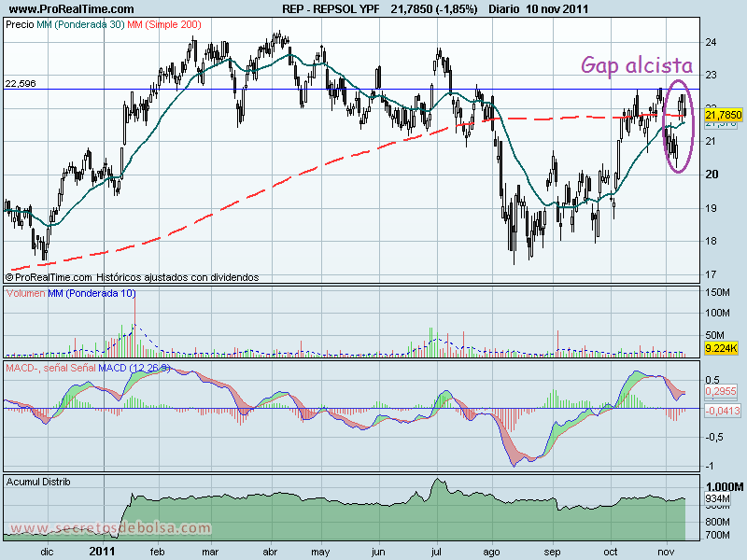Click the MACD histogram value -0,0413
Screen dimensions: 747x560
(722, 411)
